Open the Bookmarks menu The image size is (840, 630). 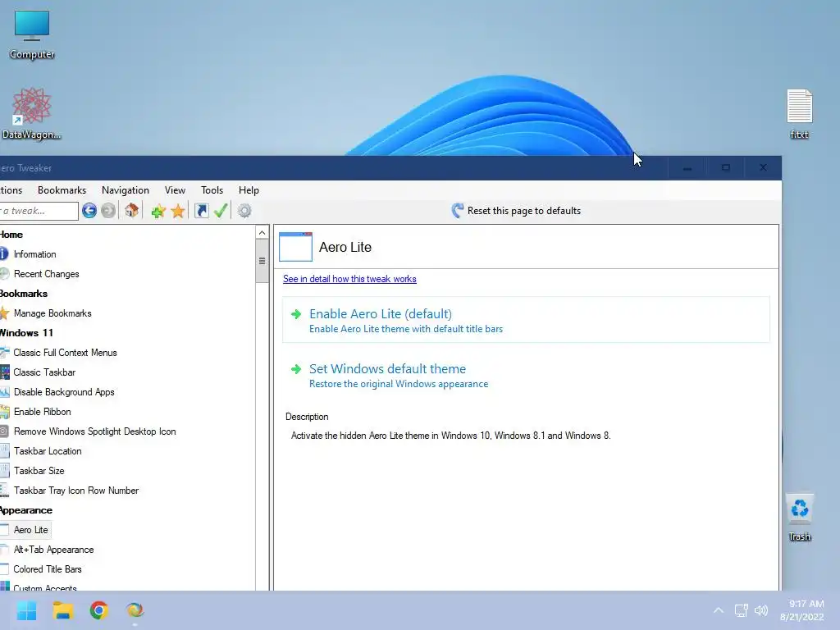tap(62, 190)
